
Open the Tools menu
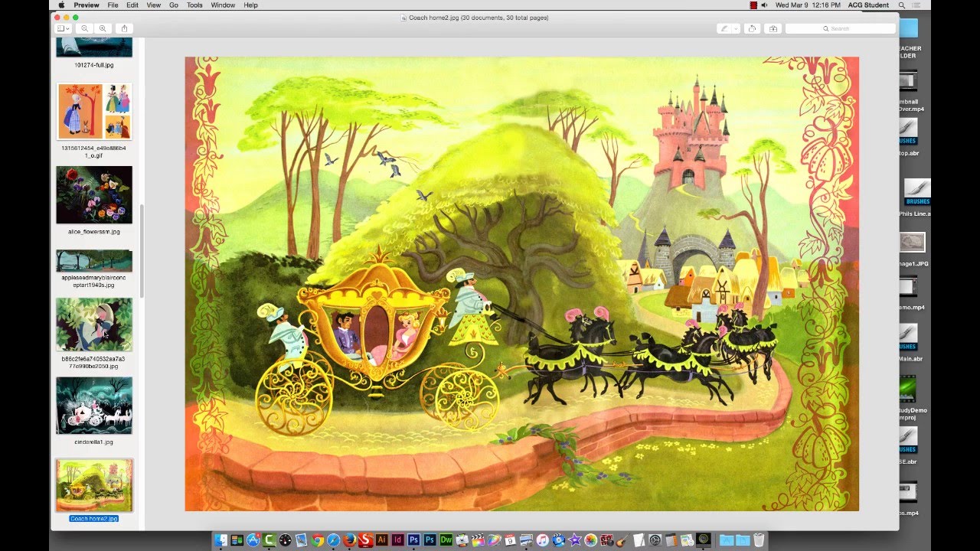pyautogui.click(x=194, y=5)
